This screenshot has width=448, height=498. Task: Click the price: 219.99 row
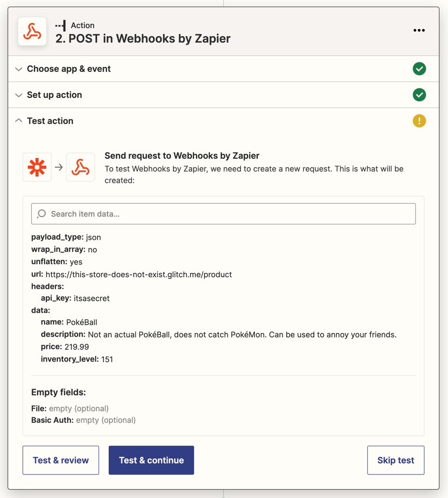[65, 347]
